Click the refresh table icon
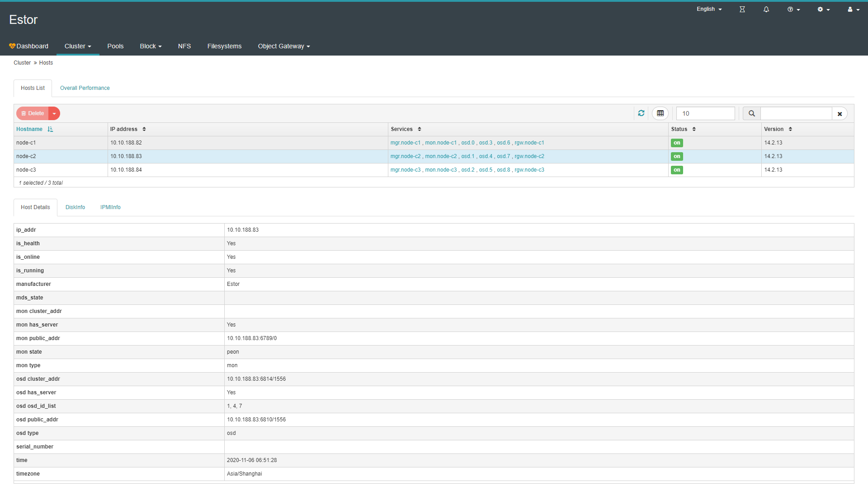 tap(641, 113)
